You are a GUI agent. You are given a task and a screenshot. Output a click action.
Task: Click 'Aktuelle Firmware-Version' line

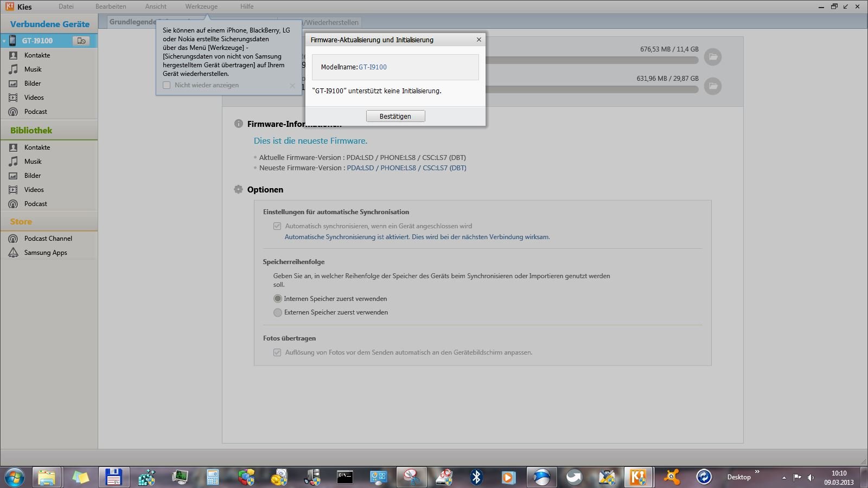pyautogui.click(x=362, y=158)
